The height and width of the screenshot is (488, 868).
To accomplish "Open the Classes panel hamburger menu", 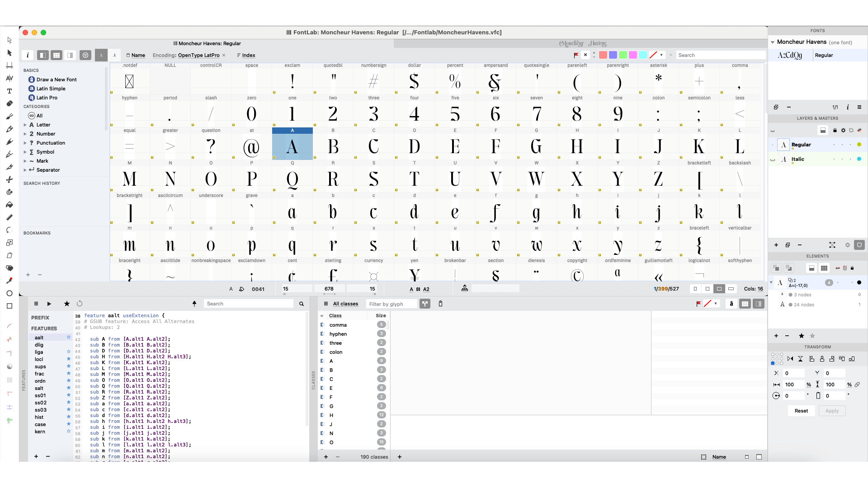I will click(326, 304).
